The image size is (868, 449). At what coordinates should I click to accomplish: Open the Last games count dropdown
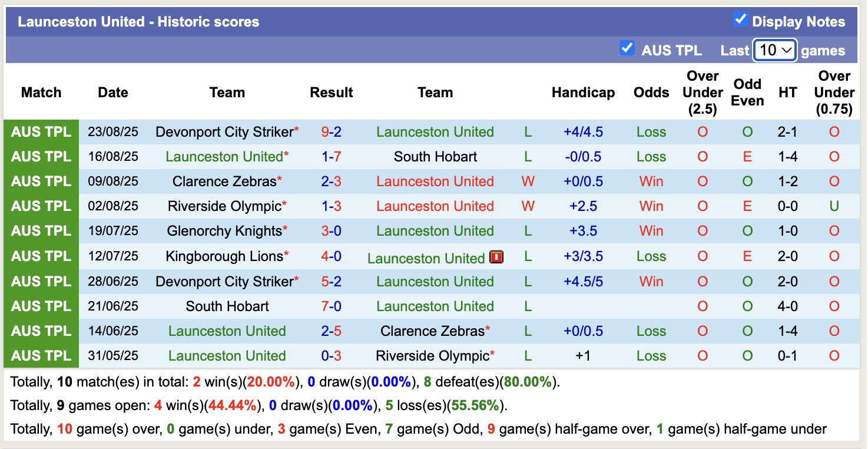774,51
